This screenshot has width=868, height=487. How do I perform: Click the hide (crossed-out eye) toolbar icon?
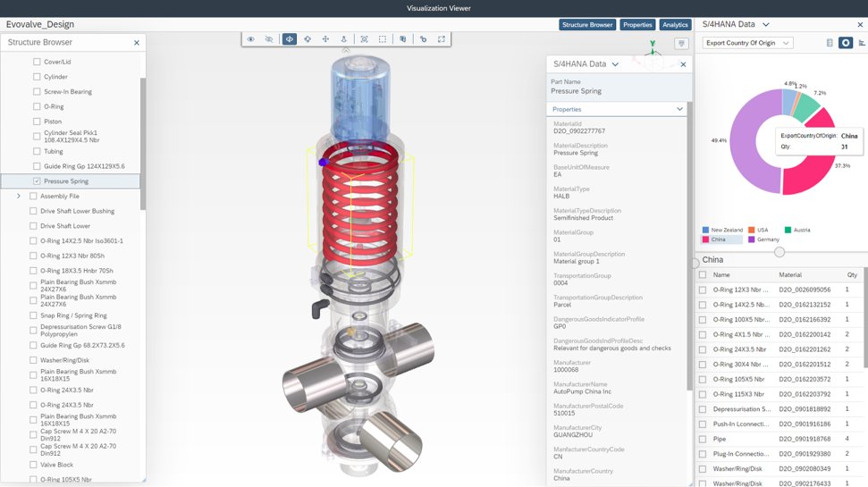pos(269,39)
